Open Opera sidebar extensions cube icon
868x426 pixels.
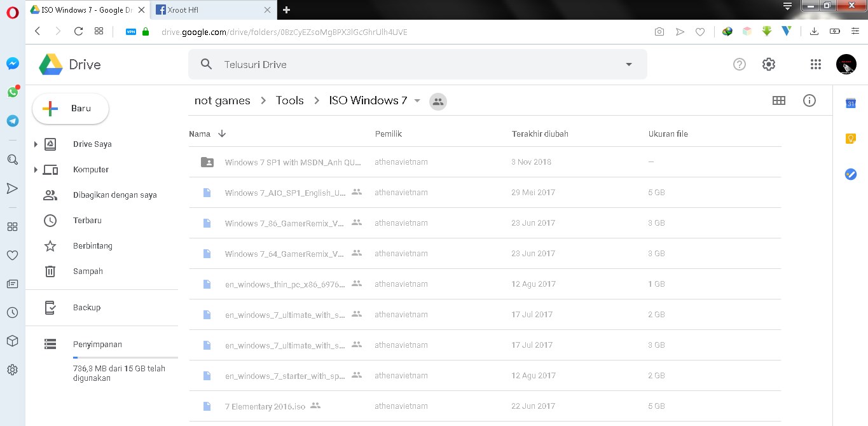click(x=12, y=341)
